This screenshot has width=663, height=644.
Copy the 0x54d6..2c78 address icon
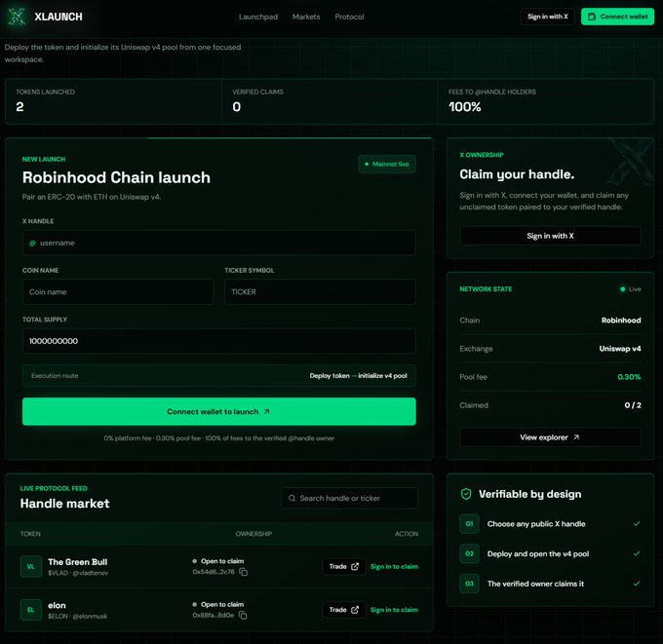pyautogui.click(x=243, y=572)
